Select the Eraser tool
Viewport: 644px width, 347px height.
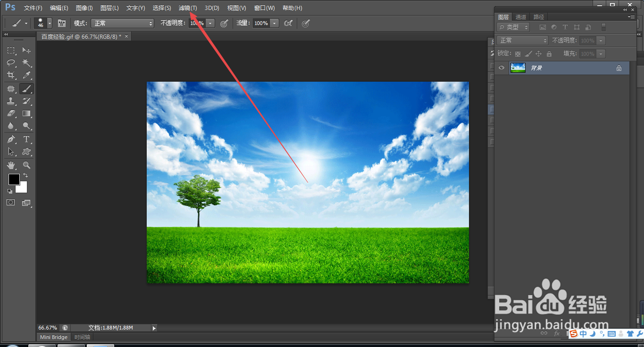click(x=11, y=113)
